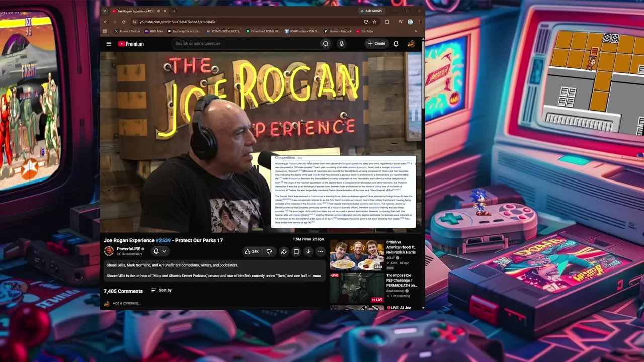The width and height of the screenshot is (644, 362).
Task: Open Chrome apps grid in bookmarks bar
Action: 105,31
